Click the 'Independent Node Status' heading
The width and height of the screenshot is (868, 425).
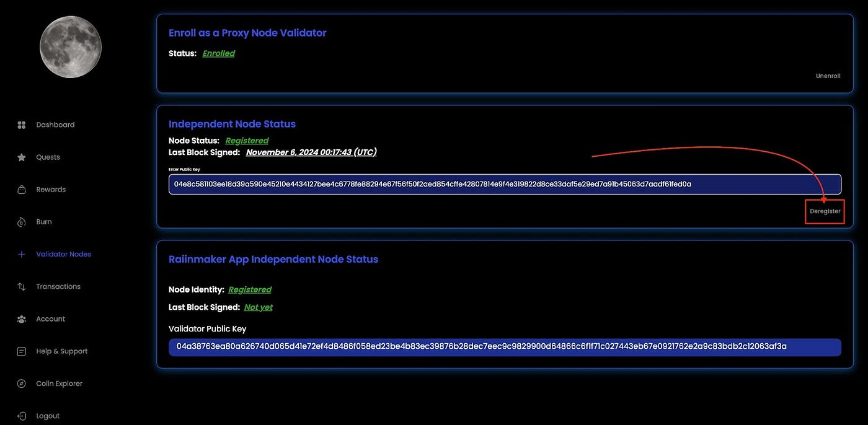click(232, 124)
